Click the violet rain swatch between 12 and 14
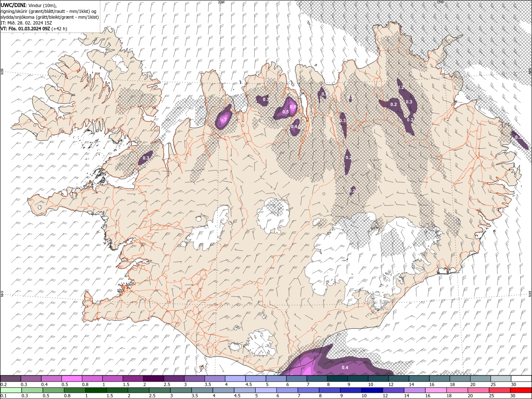 pyautogui.click(x=392, y=390)
